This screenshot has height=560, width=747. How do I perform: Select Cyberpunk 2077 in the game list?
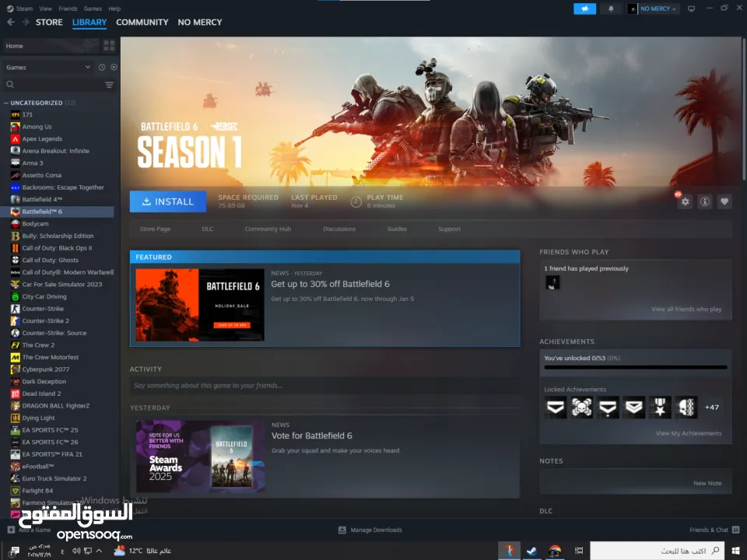[x=45, y=369]
